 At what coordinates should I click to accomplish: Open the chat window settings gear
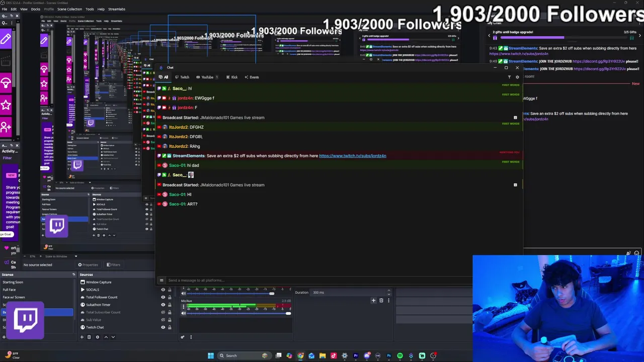coord(517,77)
